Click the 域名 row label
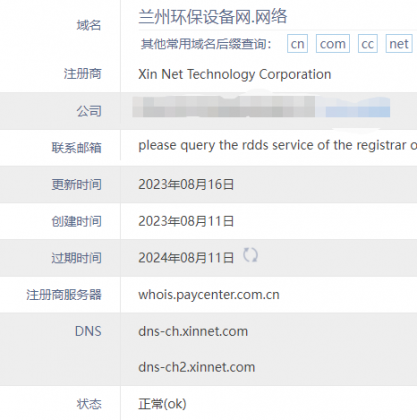 [x=89, y=25]
